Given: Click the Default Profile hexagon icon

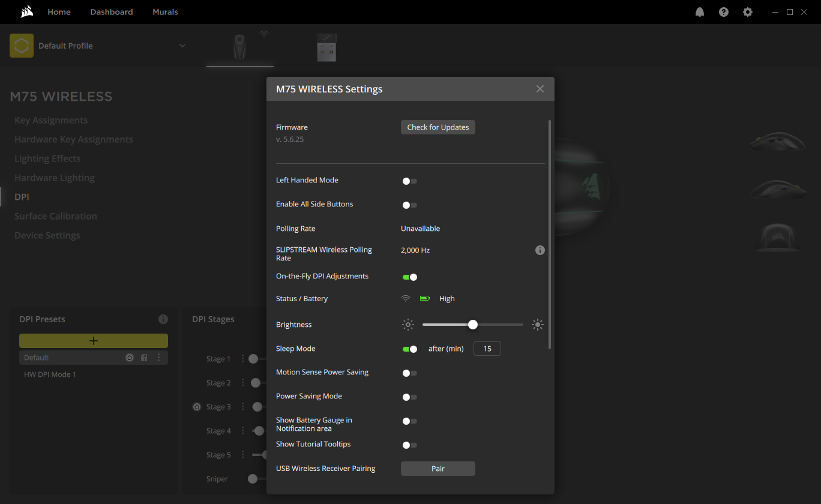Looking at the screenshot, I should pos(22,46).
